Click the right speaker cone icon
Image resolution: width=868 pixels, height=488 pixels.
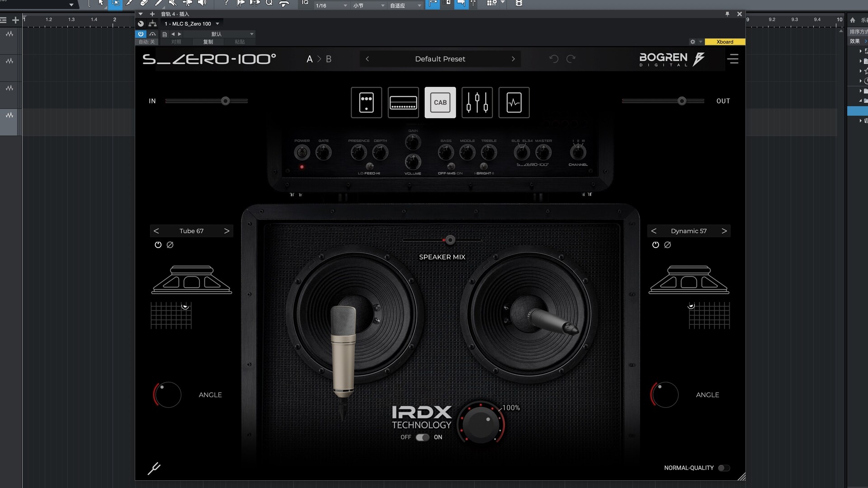click(x=689, y=280)
